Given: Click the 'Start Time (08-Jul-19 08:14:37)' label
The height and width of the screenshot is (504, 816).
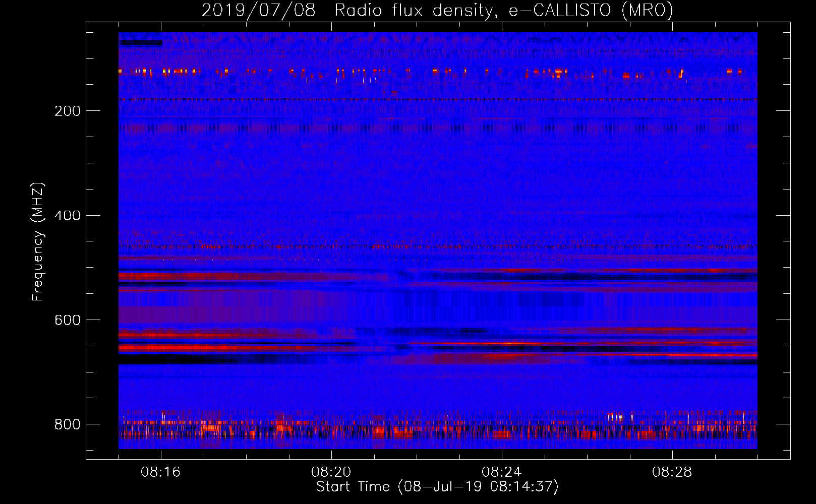Looking at the screenshot, I should (x=437, y=487).
